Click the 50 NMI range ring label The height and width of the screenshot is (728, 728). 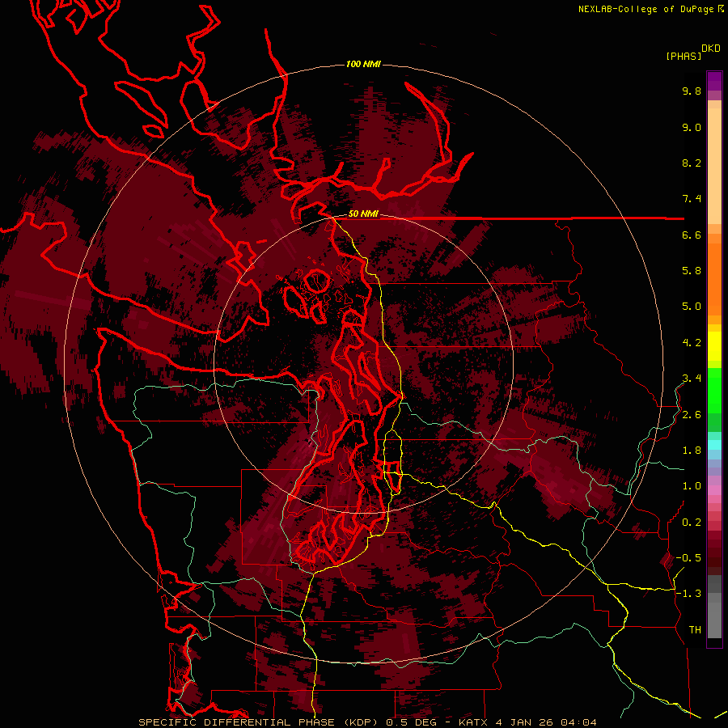coord(363,214)
